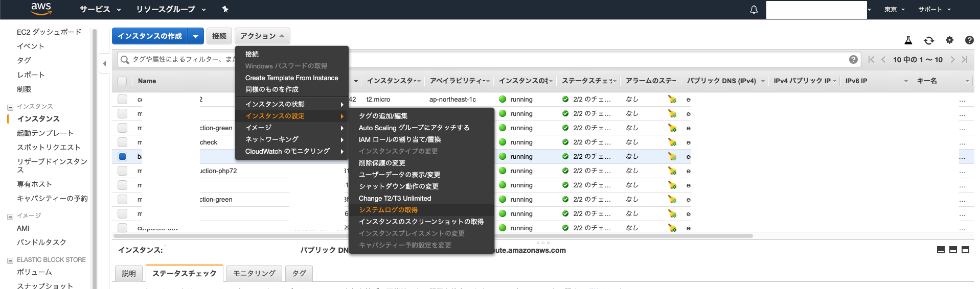980x289 pixels.
Task: Check the t2.micro instance row checkbox
Action: coord(122,99)
